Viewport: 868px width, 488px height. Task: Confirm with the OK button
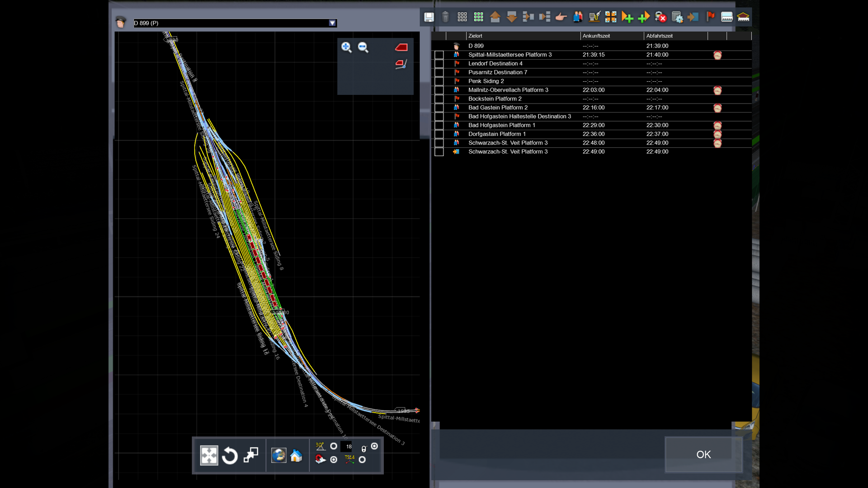703,455
